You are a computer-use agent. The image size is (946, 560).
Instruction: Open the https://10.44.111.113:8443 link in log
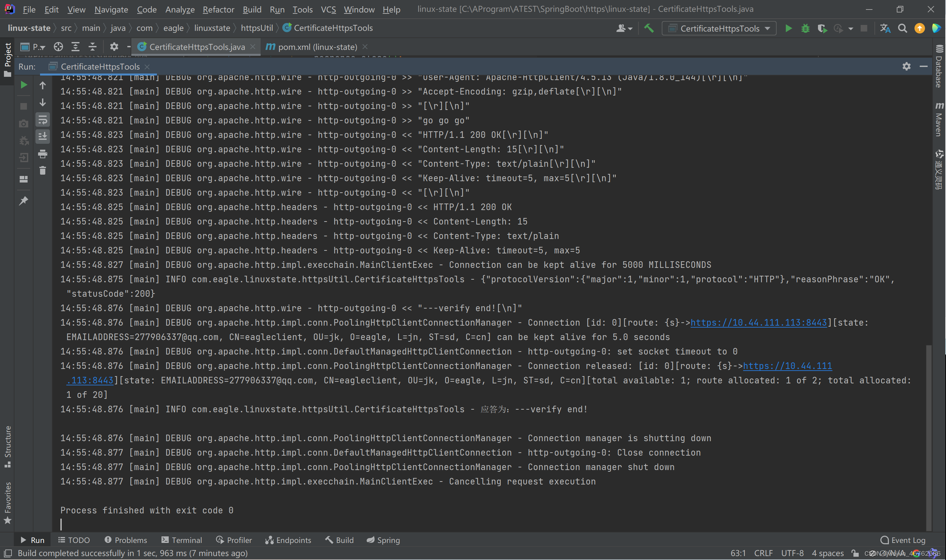coord(759,322)
